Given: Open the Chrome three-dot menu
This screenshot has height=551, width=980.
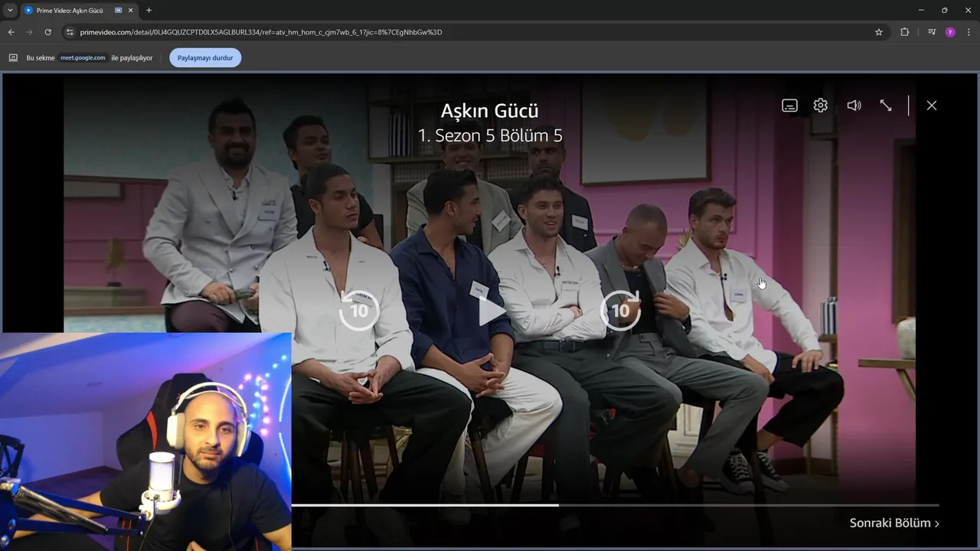Looking at the screenshot, I should click(969, 32).
